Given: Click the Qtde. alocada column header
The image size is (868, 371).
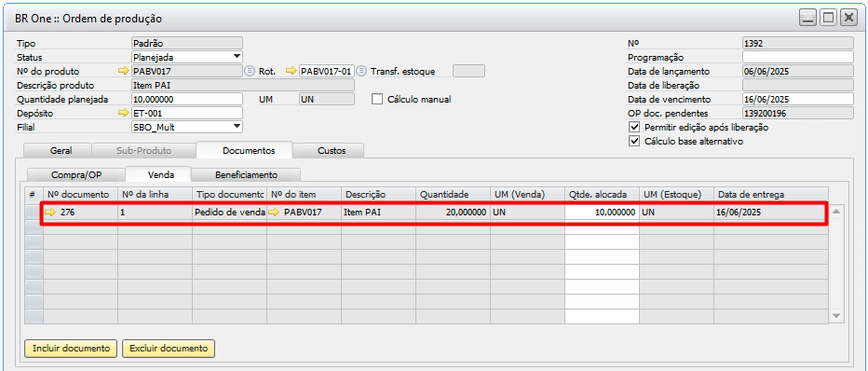Looking at the screenshot, I should coord(602,195).
